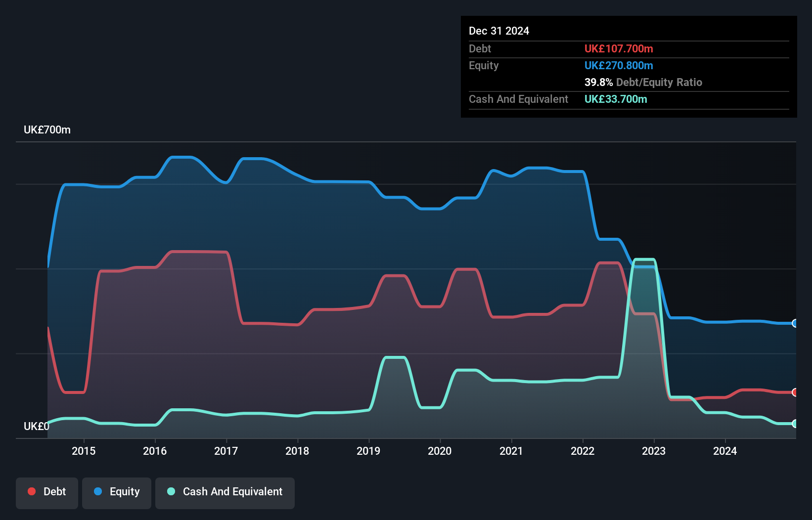The height and width of the screenshot is (520, 812).
Task: Click the UK£700m y-axis label
Action: [47, 130]
